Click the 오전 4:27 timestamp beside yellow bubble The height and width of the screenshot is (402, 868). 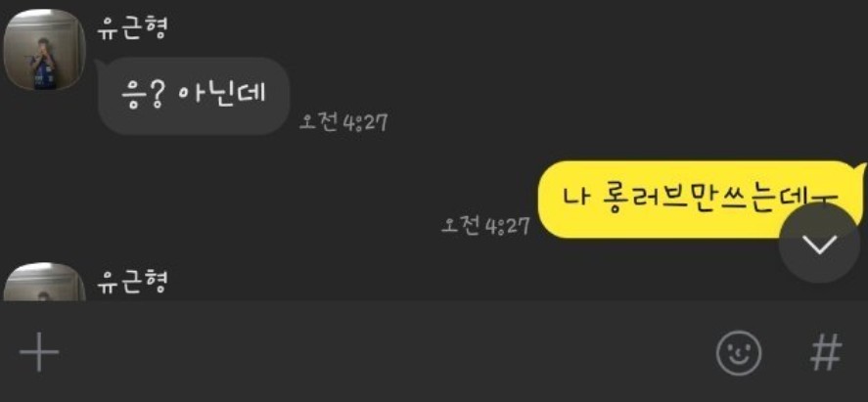[485, 226]
